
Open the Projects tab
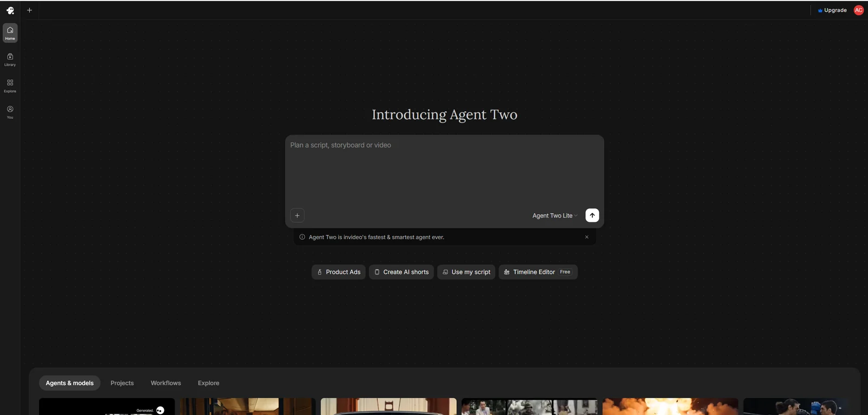[122, 383]
